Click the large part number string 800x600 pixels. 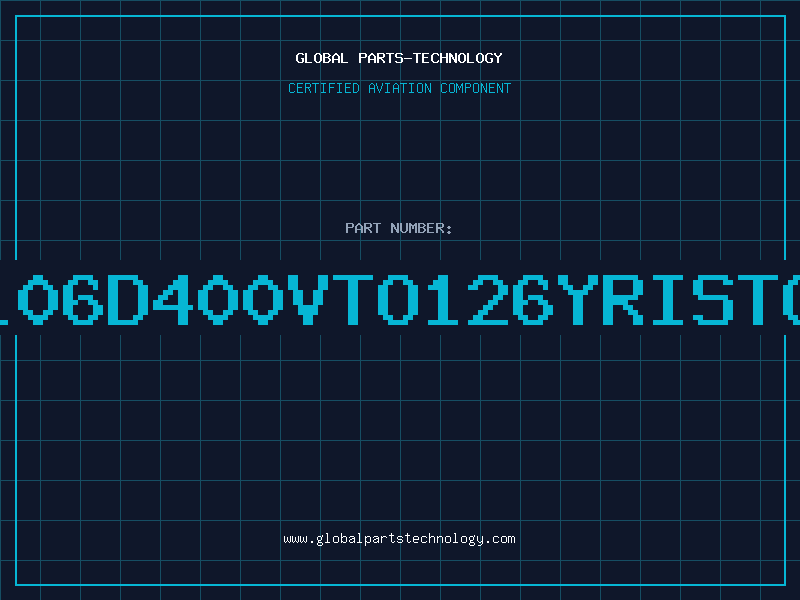click(x=400, y=300)
